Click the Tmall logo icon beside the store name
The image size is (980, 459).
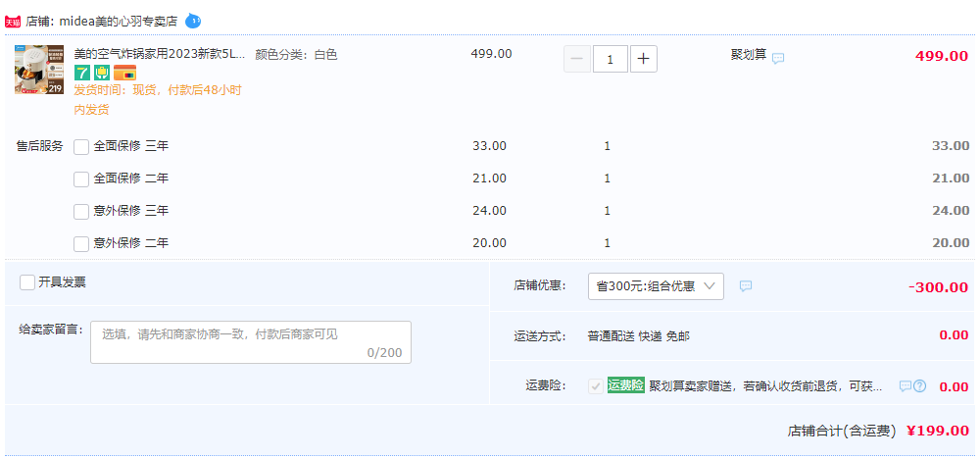click(13, 22)
